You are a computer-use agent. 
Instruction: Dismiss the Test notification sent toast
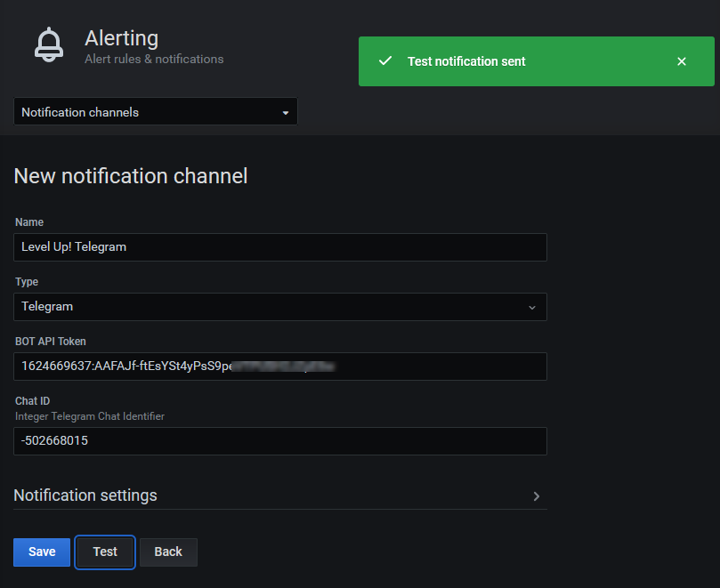681,61
